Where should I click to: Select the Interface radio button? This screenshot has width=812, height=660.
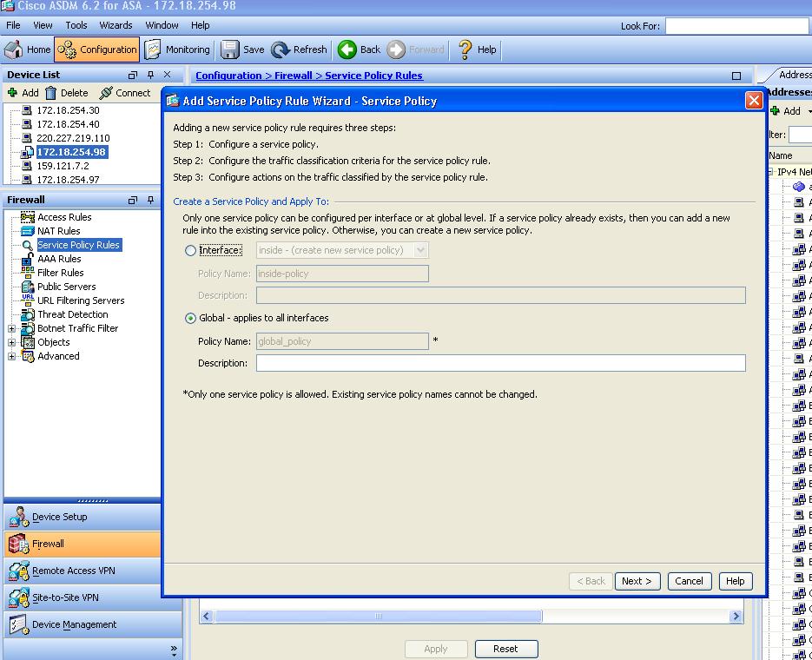coord(190,251)
